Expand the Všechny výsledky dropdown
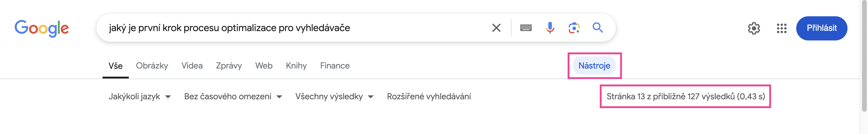Image resolution: width=868 pixels, height=134 pixels. (x=334, y=97)
